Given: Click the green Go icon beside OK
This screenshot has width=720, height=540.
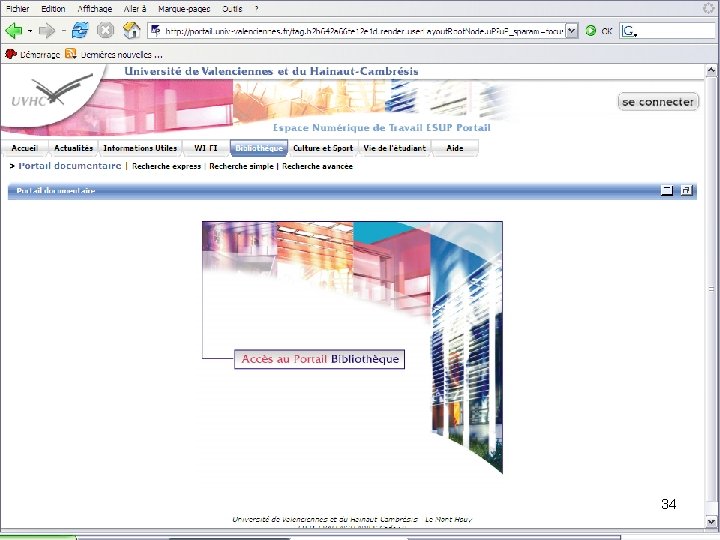Looking at the screenshot, I should click(x=591, y=31).
